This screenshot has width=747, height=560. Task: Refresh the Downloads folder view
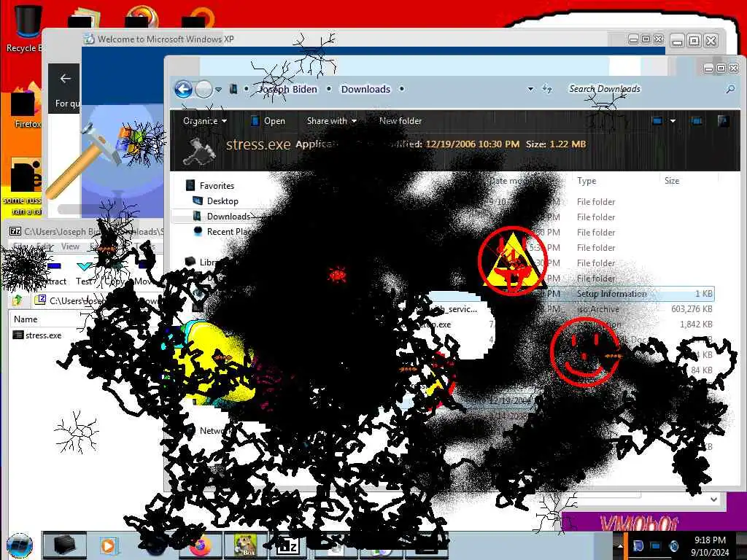pos(547,89)
